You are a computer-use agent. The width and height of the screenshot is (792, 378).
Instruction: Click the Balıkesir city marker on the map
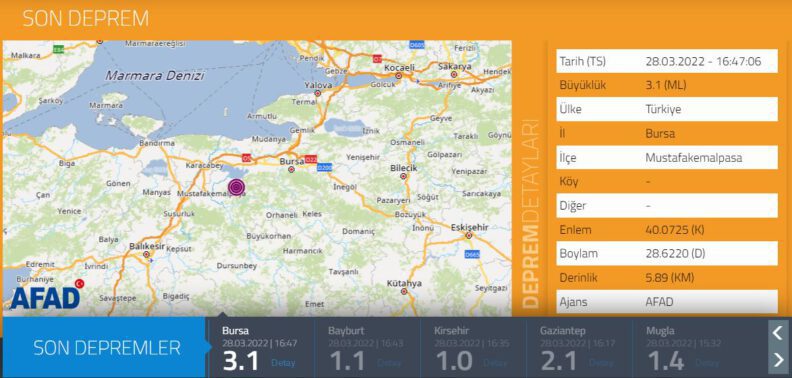tap(146, 255)
